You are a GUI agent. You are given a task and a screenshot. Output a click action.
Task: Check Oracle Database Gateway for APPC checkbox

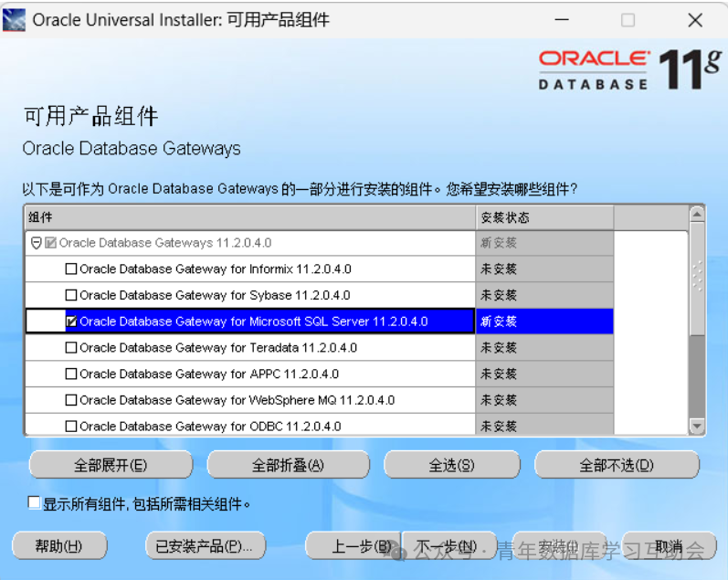pyautogui.click(x=71, y=374)
